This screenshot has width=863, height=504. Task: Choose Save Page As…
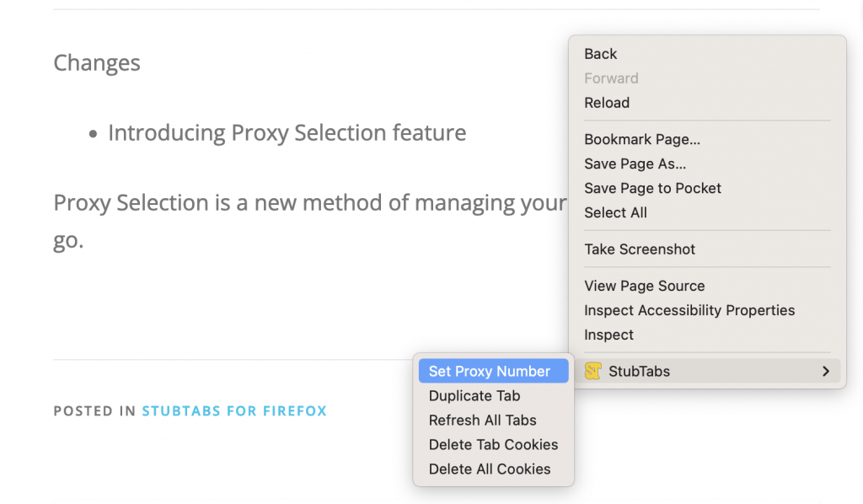click(x=635, y=164)
